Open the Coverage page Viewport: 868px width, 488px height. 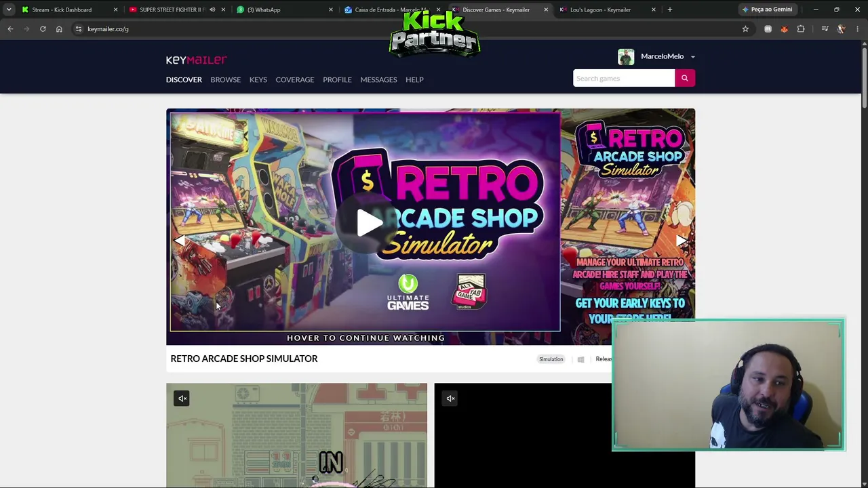coord(294,79)
